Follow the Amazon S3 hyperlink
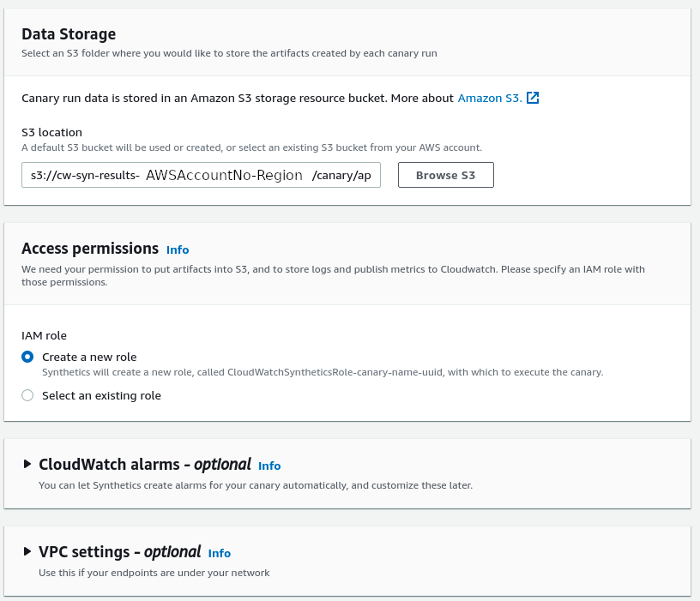700x601 pixels. [x=490, y=98]
